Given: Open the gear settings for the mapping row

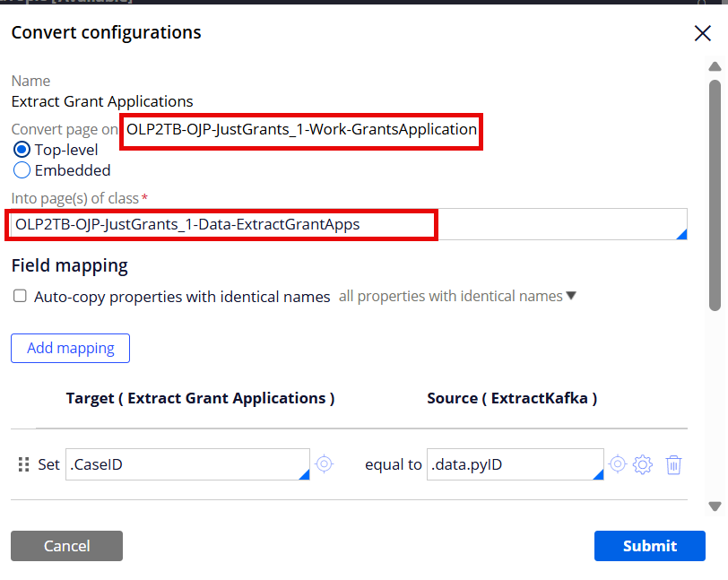Looking at the screenshot, I should 643,464.
